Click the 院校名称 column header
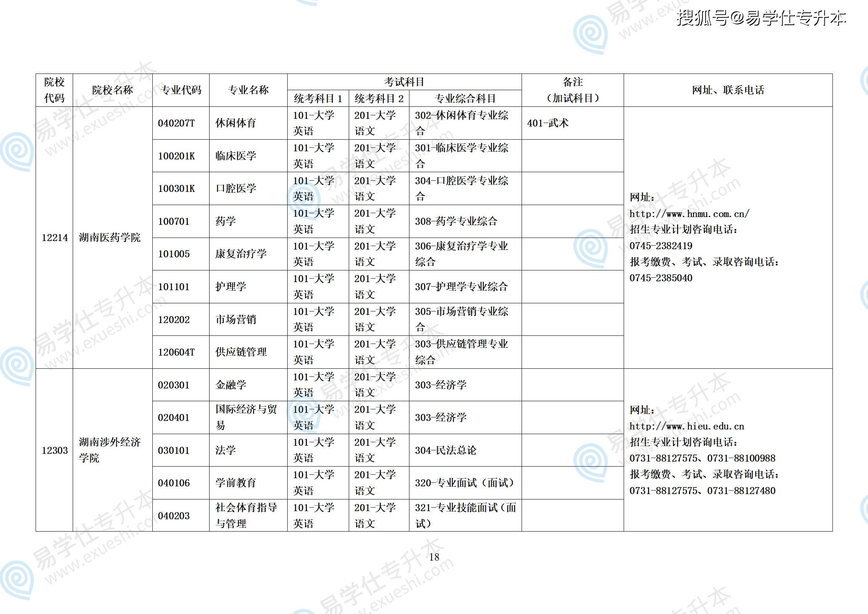The height and width of the screenshot is (614, 868). [113, 90]
